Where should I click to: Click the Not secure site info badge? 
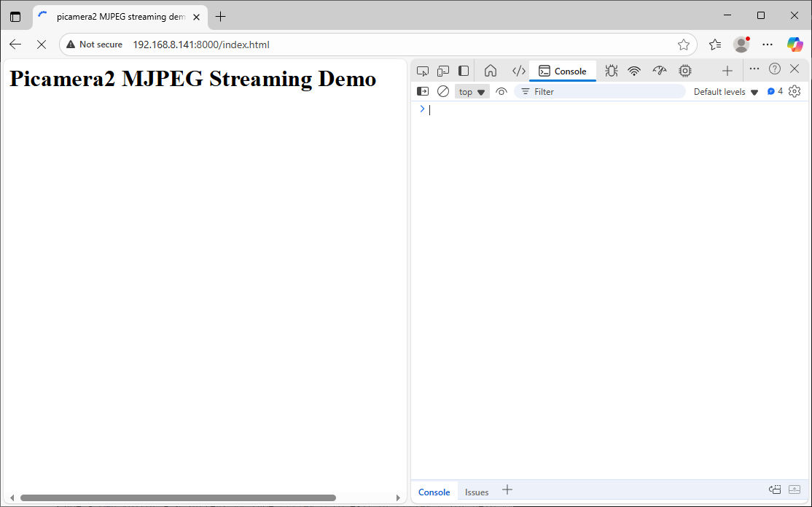point(94,44)
